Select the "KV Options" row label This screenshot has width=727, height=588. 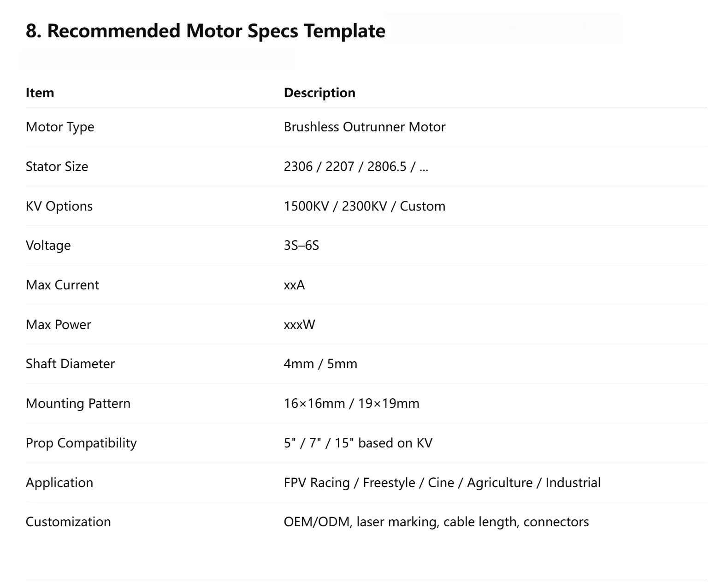(59, 206)
